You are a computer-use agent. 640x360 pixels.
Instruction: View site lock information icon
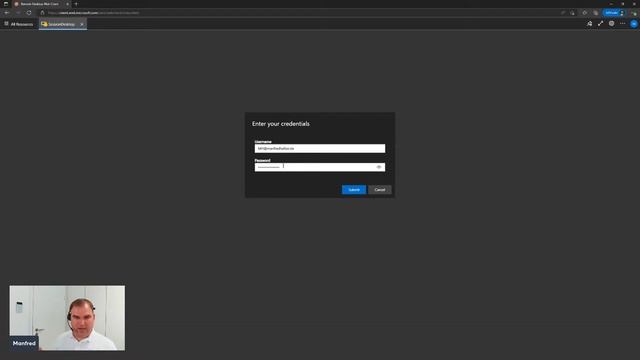click(x=42, y=13)
